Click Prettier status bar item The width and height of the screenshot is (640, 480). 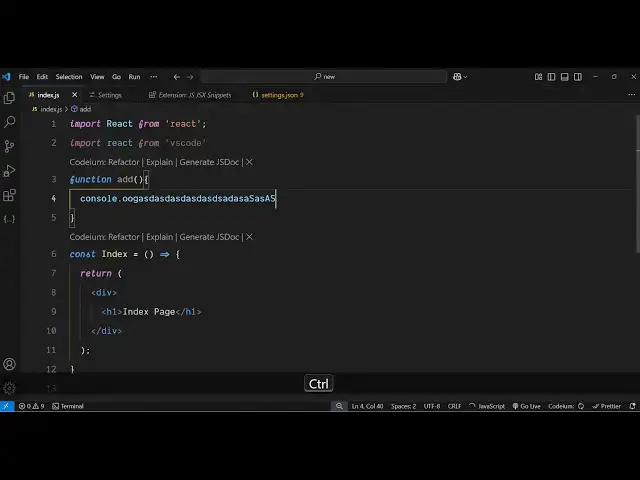pyautogui.click(x=607, y=406)
